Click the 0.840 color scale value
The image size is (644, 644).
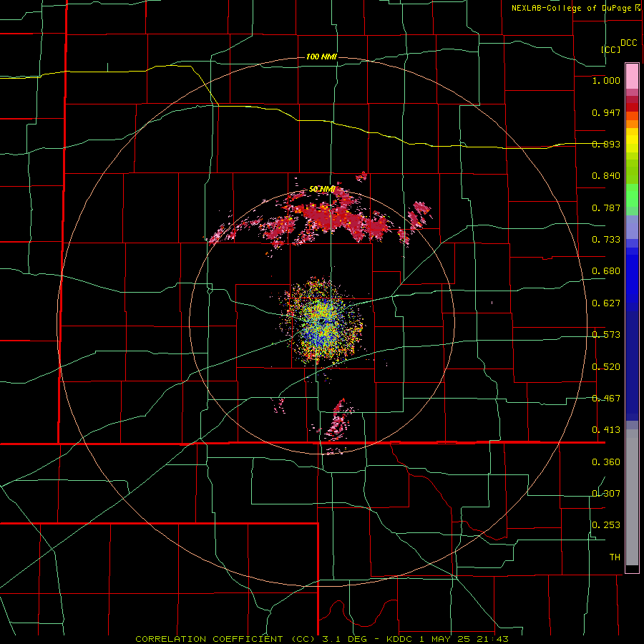click(606, 176)
